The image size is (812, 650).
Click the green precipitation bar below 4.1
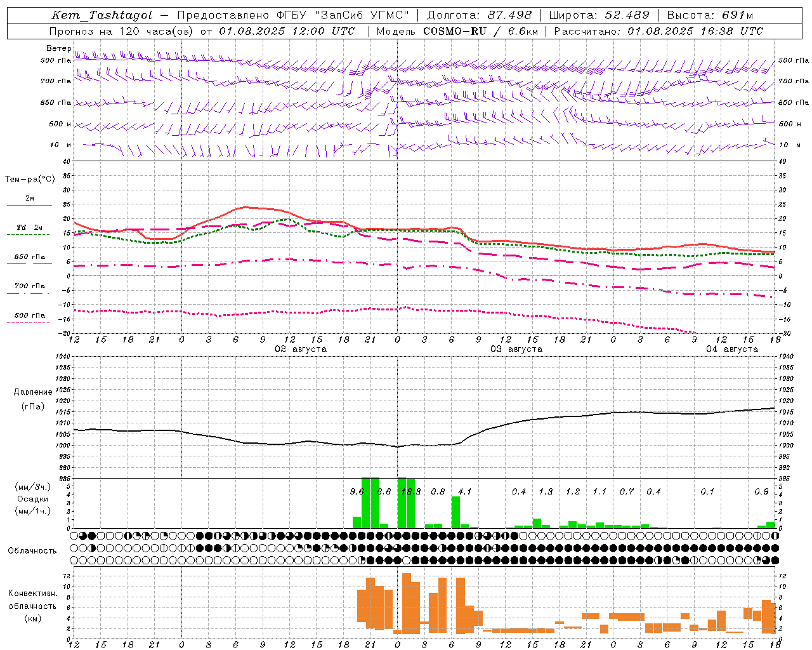455,512
